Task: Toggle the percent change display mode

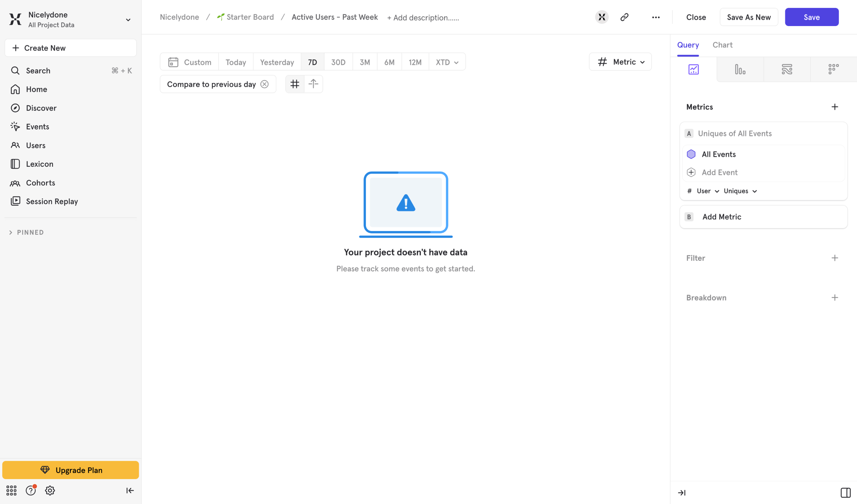Action: tap(314, 84)
